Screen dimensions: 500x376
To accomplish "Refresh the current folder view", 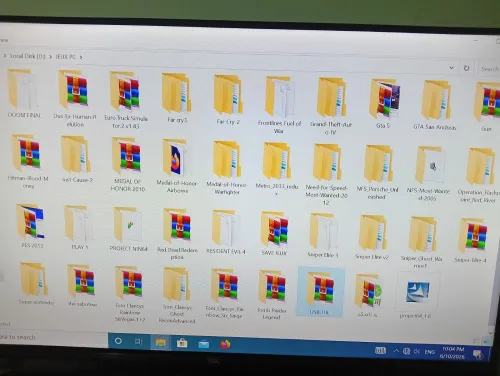I will click(x=466, y=68).
